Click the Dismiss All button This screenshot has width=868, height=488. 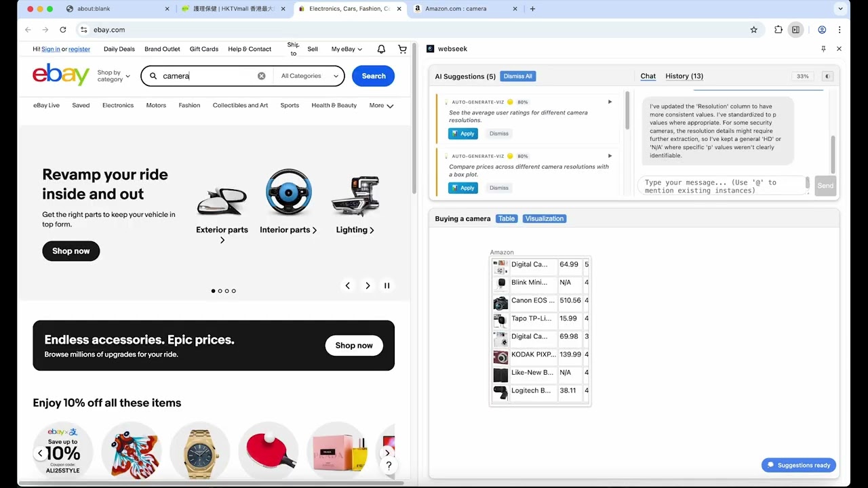coord(518,77)
